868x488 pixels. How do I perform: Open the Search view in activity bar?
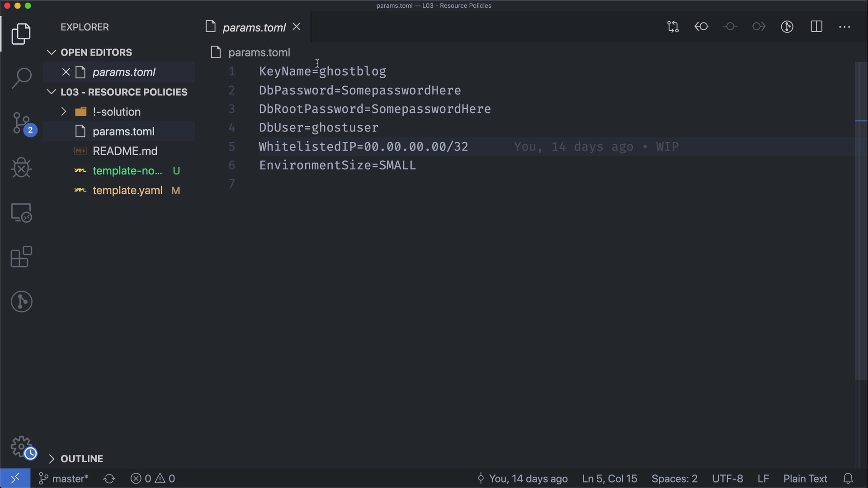click(21, 78)
